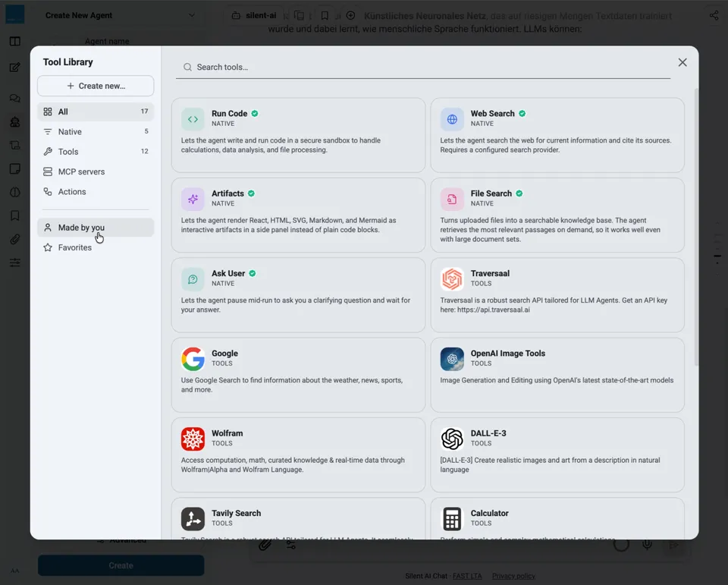Click the tool list scrollbar
Image resolution: width=728 pixels, height=585 pixels.
click(x=695, y=227)
